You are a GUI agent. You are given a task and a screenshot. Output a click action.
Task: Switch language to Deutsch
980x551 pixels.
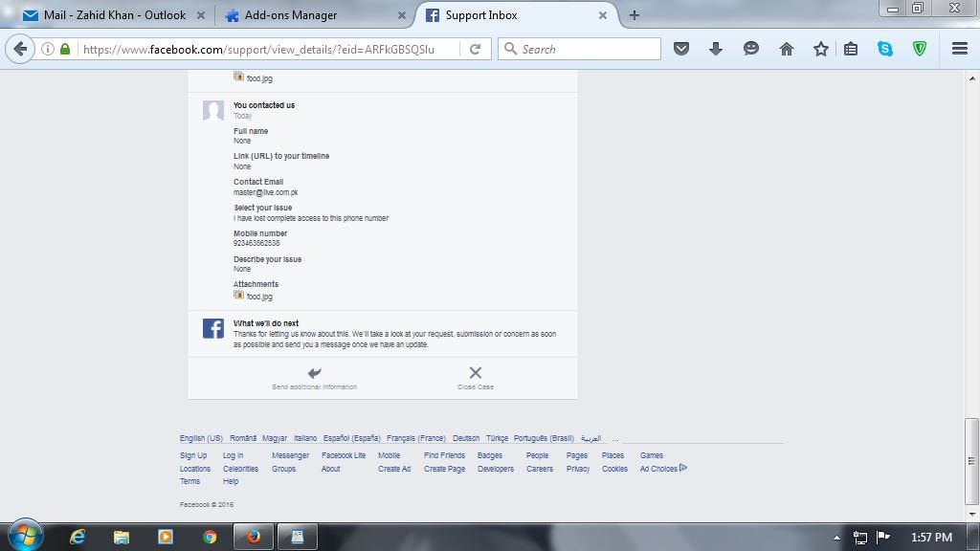click(x=466, y=438)
